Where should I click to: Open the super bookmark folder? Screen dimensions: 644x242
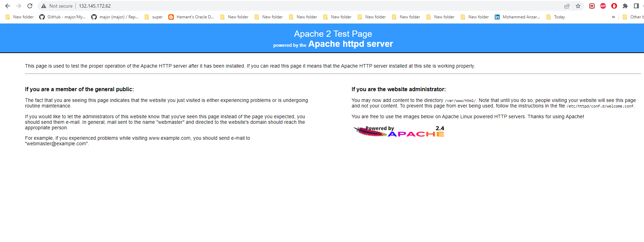(153, 17)
